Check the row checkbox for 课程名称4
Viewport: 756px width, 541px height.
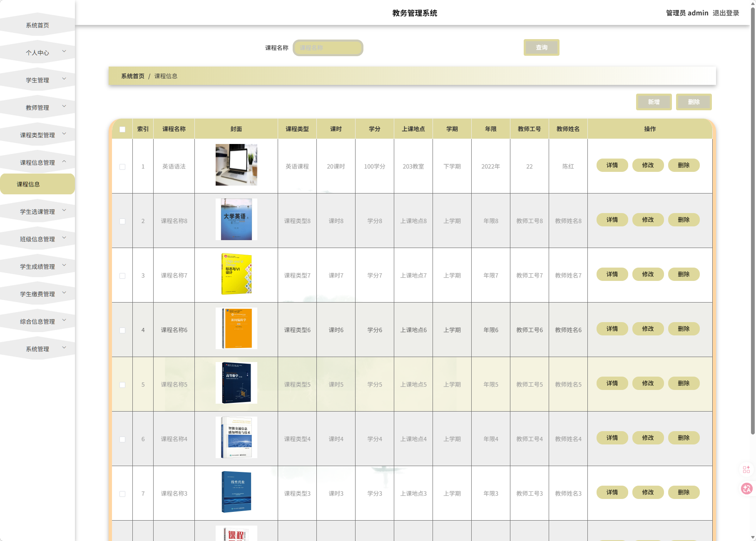tap(122, 439)
